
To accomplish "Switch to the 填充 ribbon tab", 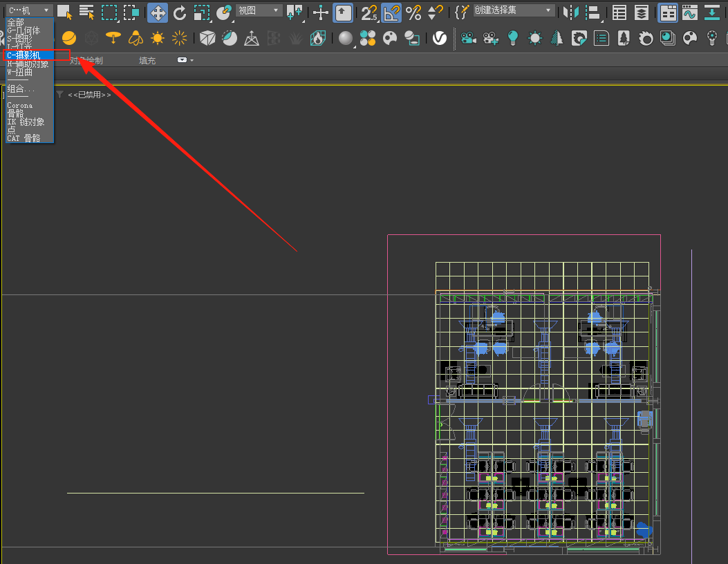I will pyautogui.click(x=147, y=61).
